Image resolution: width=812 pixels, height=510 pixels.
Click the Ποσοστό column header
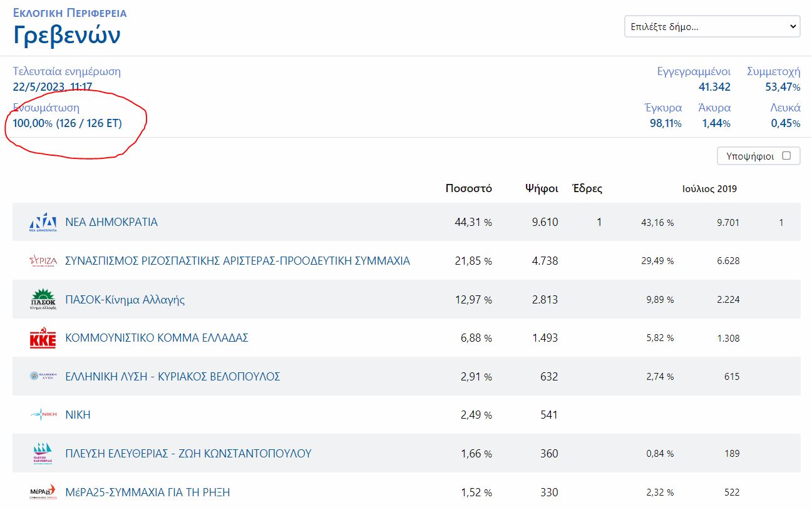[469, 188]
